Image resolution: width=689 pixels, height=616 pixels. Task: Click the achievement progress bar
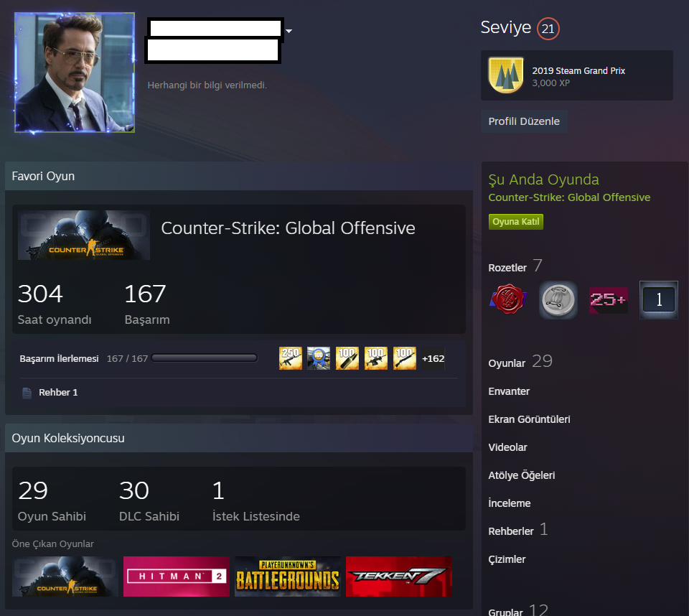click(x=205, y=358)
